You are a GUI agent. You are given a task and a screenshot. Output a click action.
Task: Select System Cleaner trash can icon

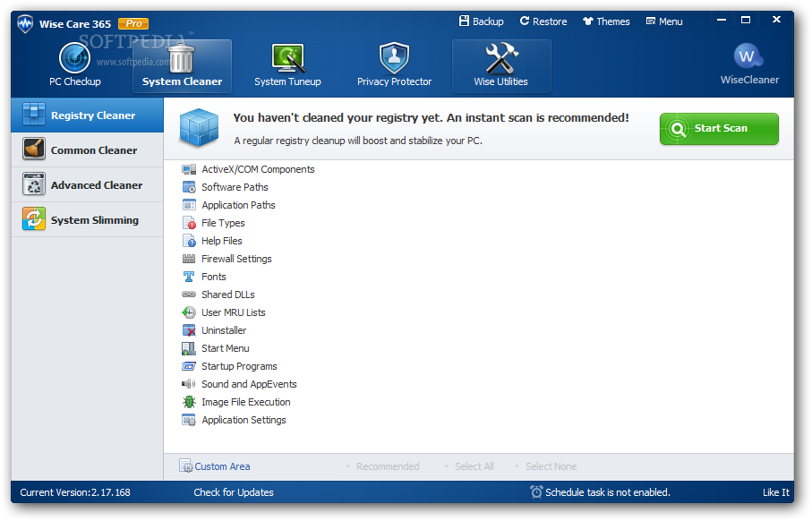181,58
